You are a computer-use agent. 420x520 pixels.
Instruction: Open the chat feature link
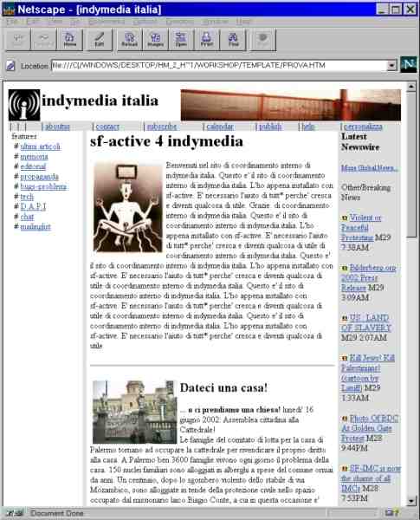(27, 217)
